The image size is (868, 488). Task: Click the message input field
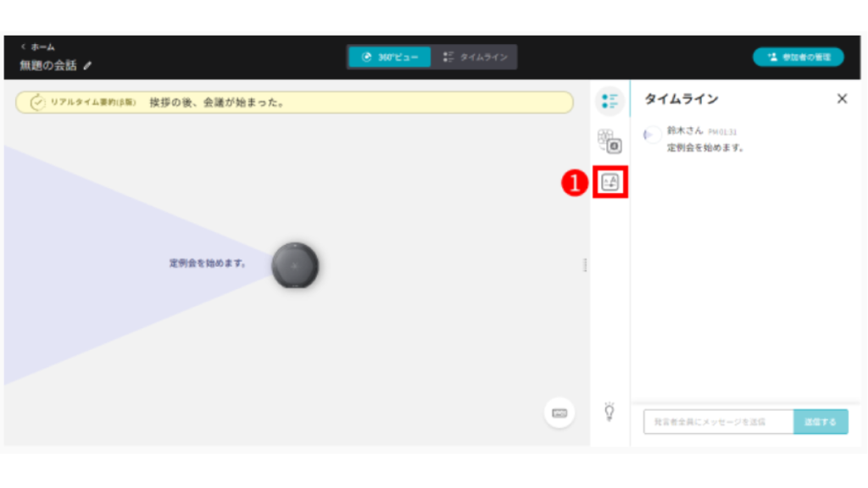(718, 422)
